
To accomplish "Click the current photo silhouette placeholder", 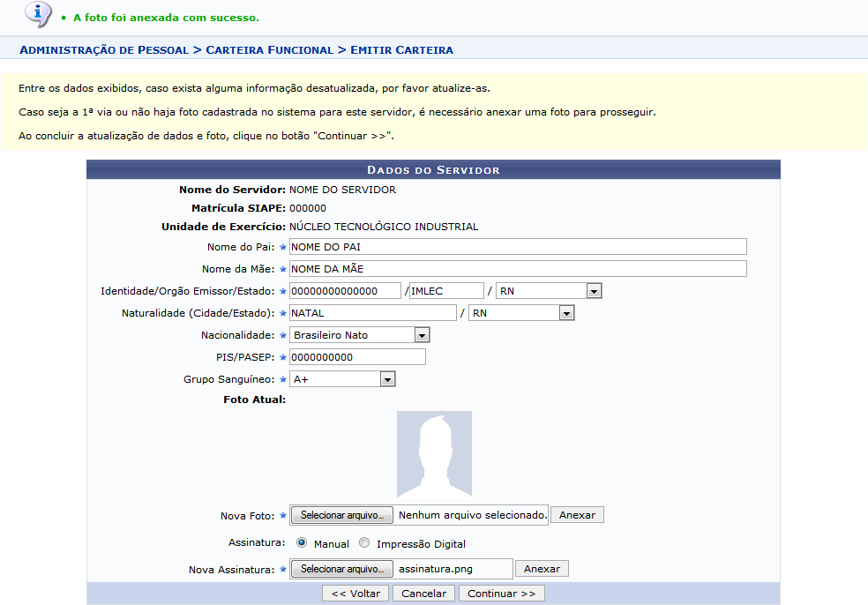I will pos(434,454).
